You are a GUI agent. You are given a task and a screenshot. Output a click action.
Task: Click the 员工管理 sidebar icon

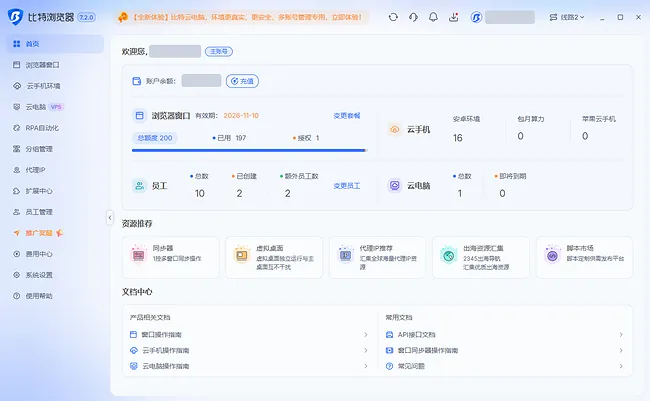tap(17, 212)
